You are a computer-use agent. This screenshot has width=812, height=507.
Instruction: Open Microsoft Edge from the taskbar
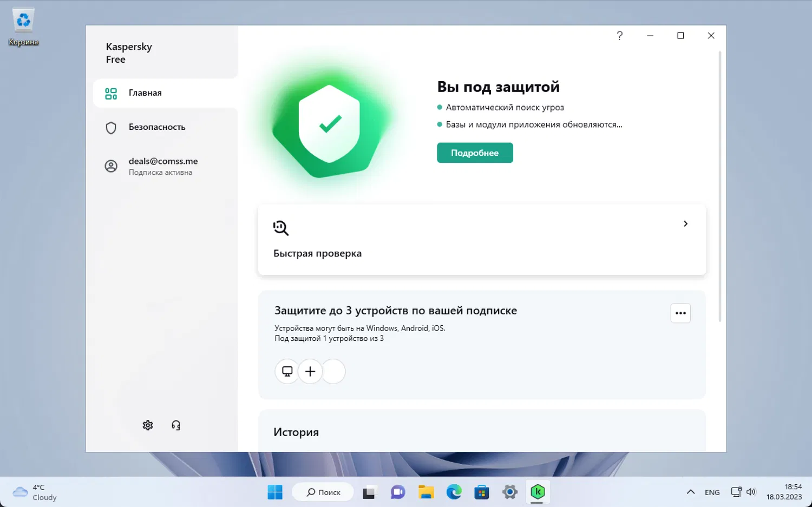point(454,492)
